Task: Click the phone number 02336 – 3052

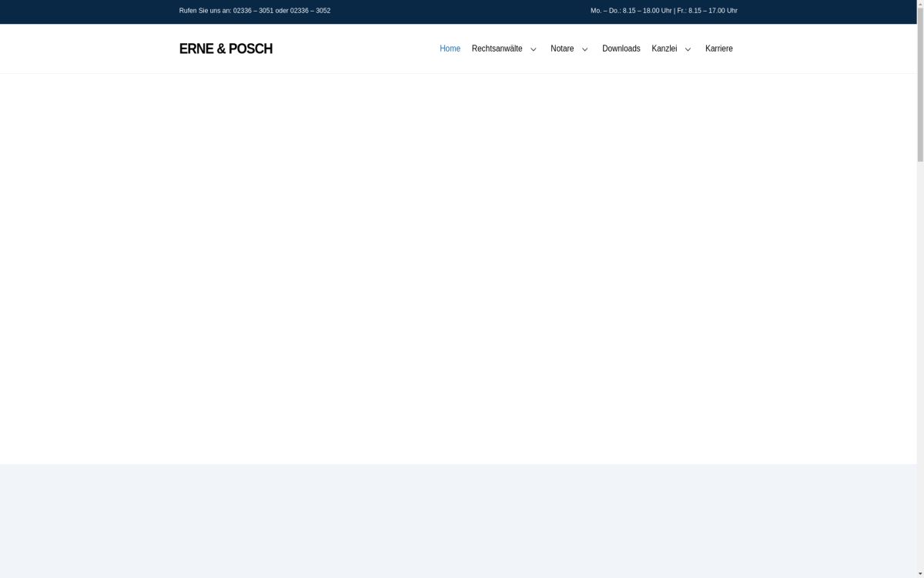Action: click(x=310, y=11)
